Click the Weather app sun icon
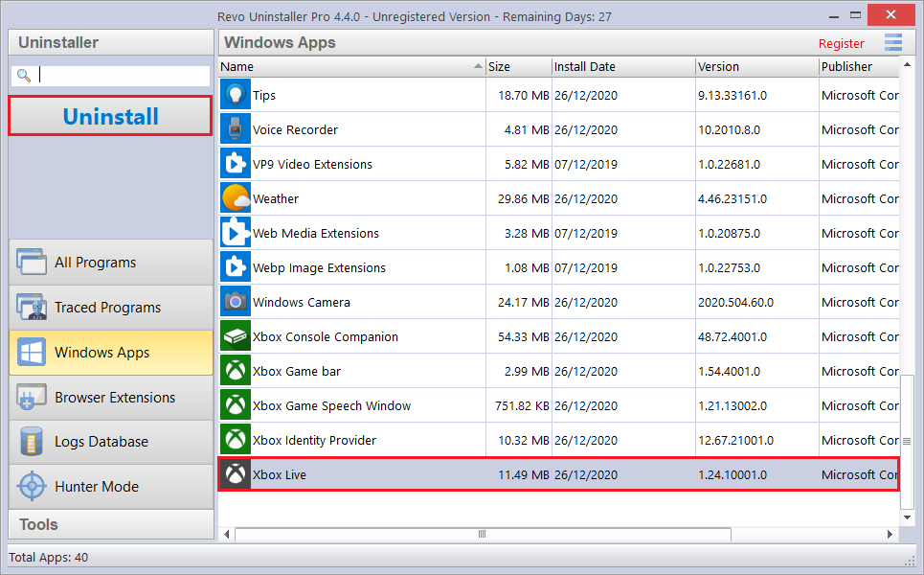The width and height of the screenshot is (924, 575). 236,198
